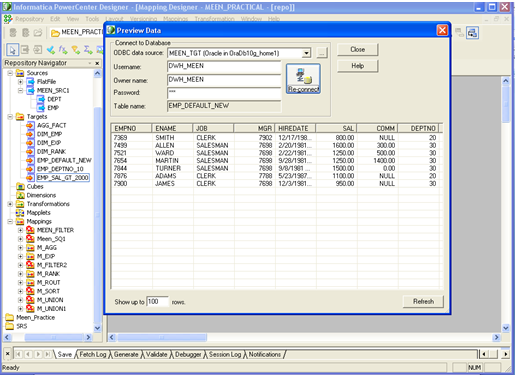Switch to the Notifications tab
The width and height of the screenshot is (515, 375).
click(x=265, y=354)
